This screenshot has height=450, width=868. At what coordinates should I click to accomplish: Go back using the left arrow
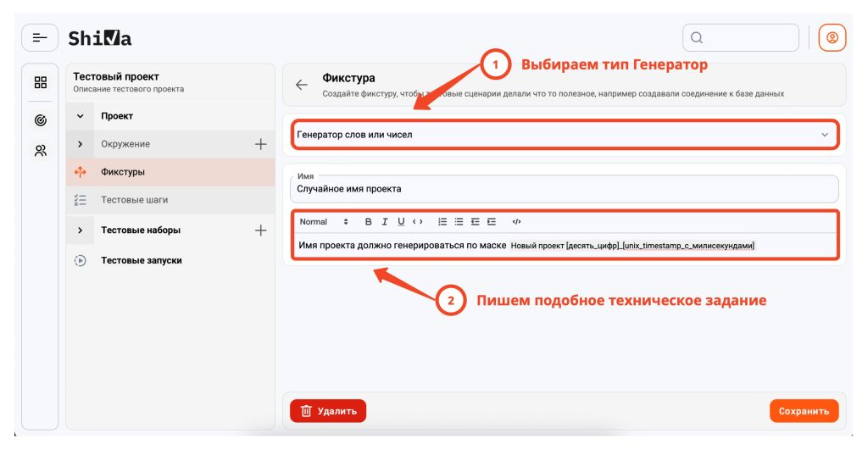tap(301, 85)
